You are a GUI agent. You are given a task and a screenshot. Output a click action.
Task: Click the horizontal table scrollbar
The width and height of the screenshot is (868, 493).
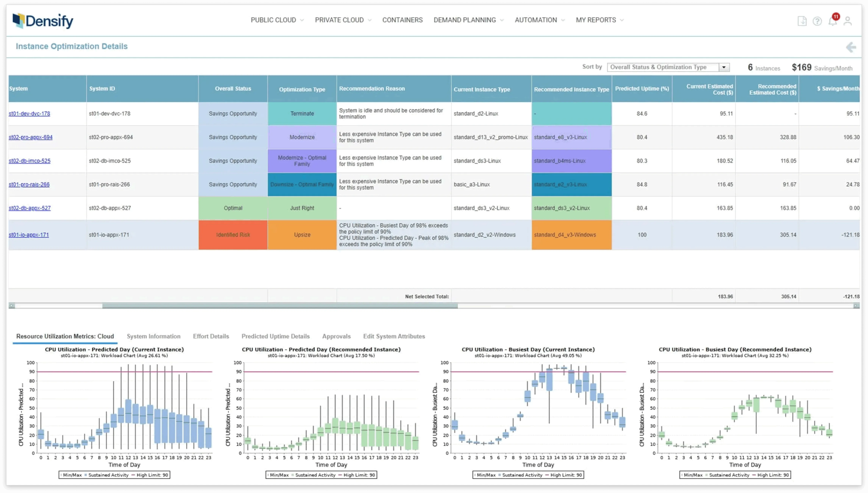[x=280, y=306]
